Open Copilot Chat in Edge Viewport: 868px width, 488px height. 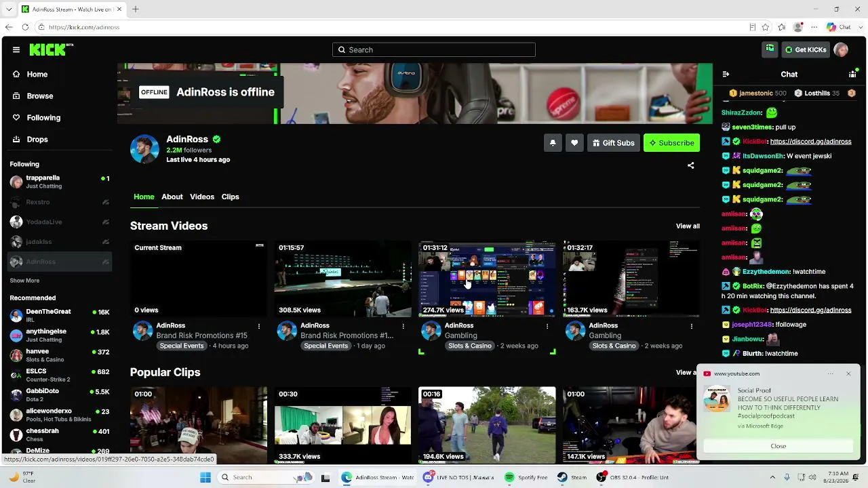[838, 27]
